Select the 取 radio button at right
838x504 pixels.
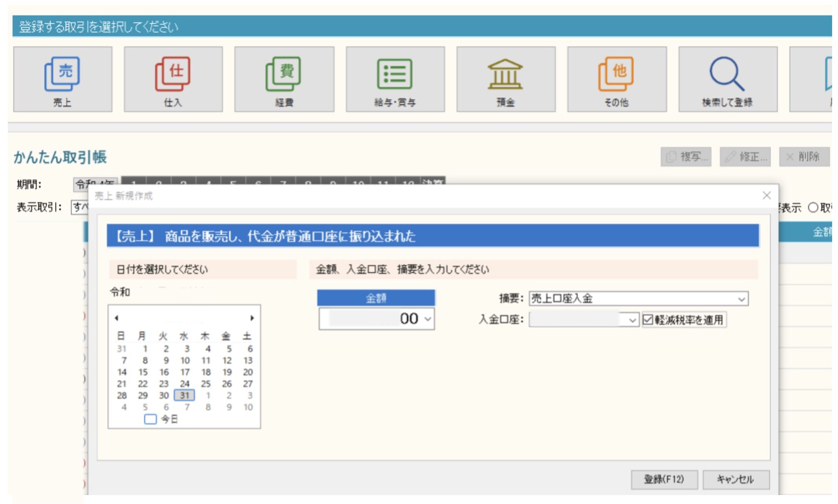[813, 207]
